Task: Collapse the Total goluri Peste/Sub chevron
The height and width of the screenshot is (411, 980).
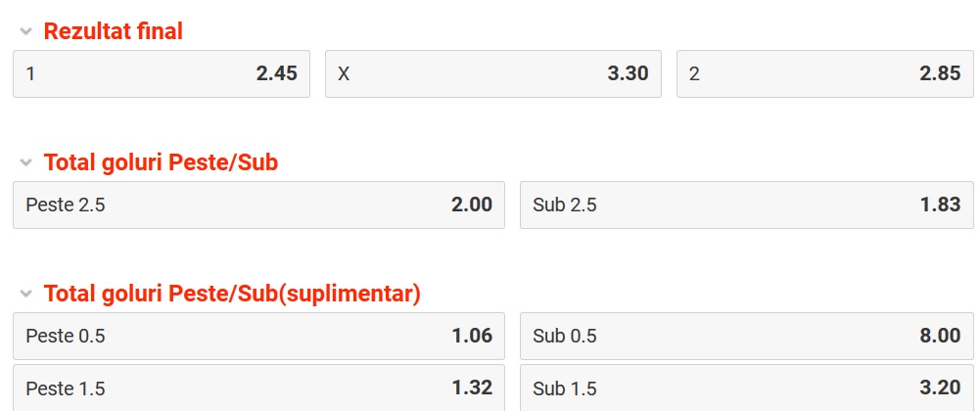Action: point(25,162)
